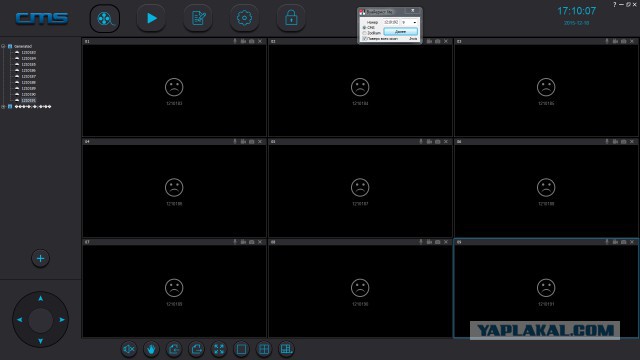Switch to single-window layout
The width and height of the screenshot is (640, 360).
[x=242, y=349]
